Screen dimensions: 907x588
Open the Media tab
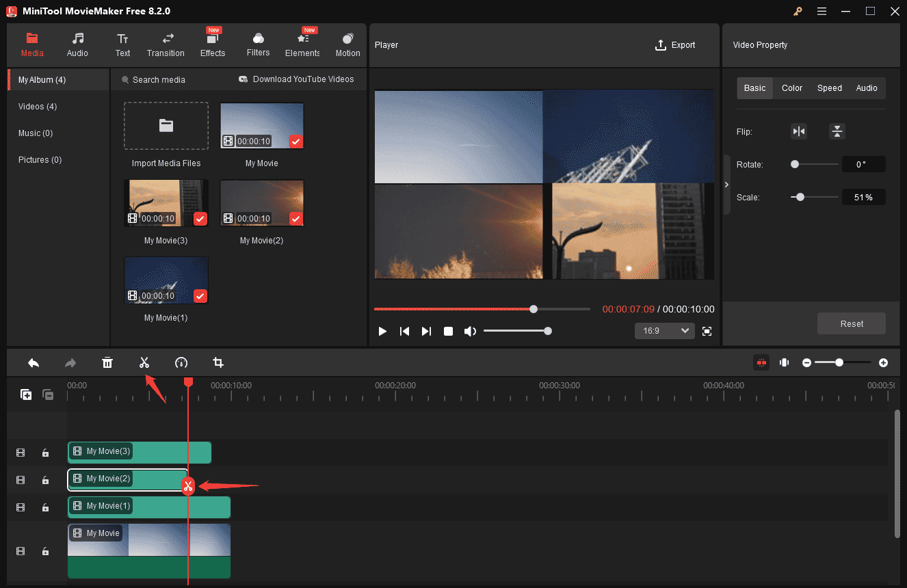click(x=32, y=44)
